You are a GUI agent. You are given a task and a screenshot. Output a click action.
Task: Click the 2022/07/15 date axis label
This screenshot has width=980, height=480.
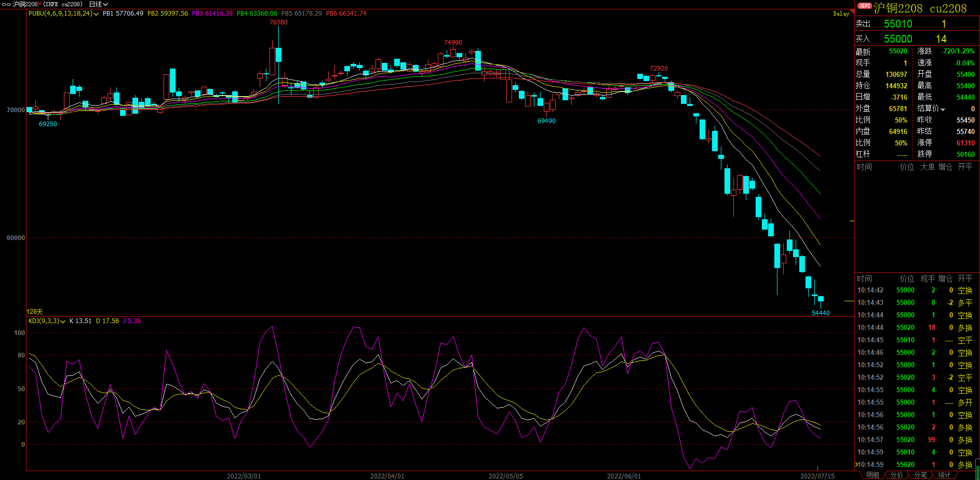click(x=817, y=476)
